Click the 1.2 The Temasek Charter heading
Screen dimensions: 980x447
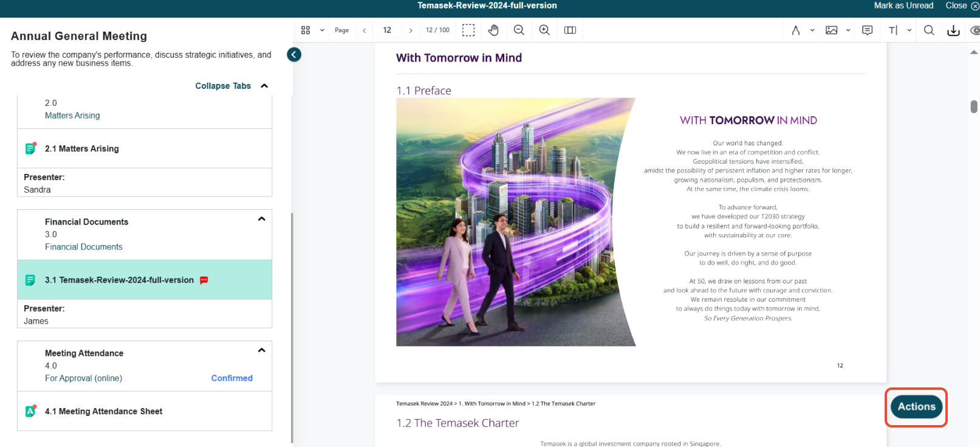[x=457, y=423]
